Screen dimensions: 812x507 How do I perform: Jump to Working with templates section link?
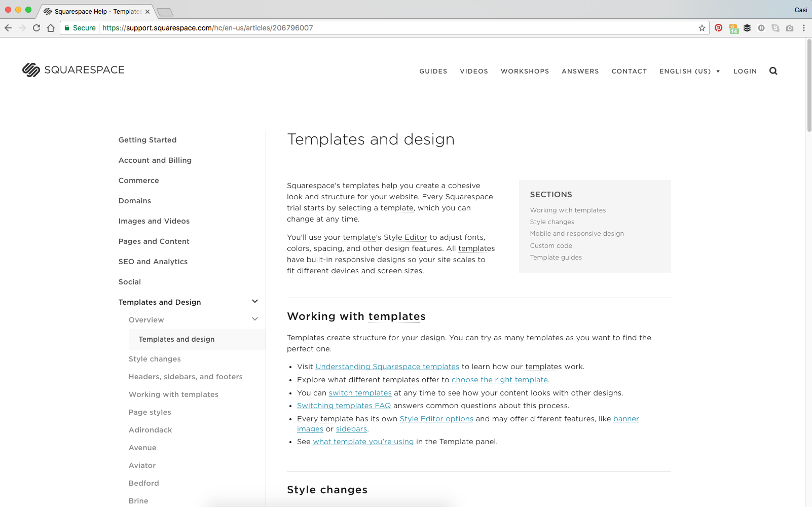pyautogui.click(x=568, y=210)
